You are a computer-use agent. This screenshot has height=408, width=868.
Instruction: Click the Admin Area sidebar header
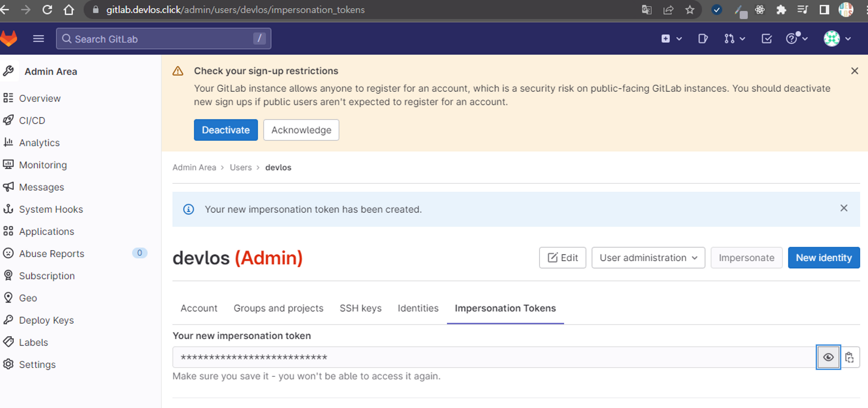[x=51, y=72]
